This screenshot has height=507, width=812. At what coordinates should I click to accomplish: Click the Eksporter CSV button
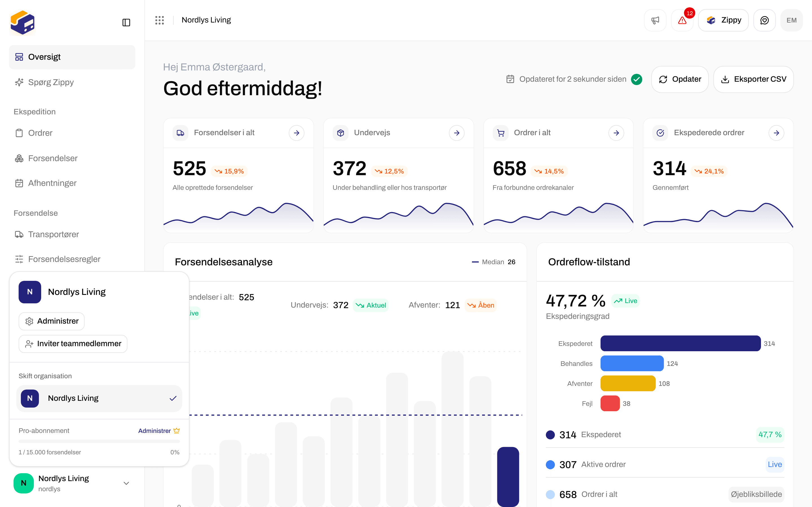click(754, 79)
